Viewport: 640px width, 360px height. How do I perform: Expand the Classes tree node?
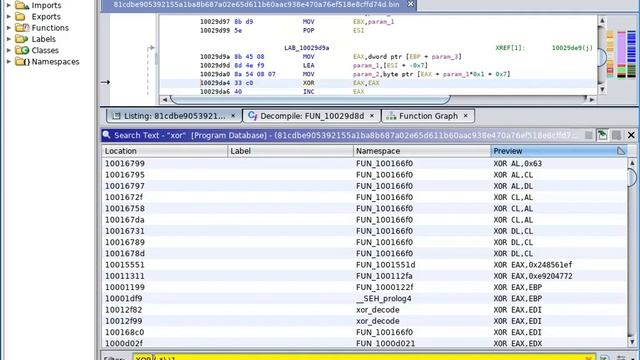[9, 50]
